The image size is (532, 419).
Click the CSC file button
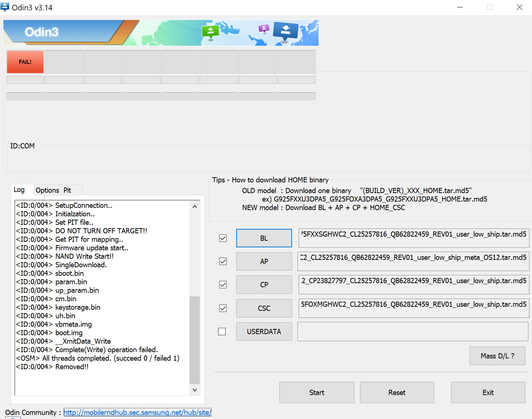click(x=264, y=308)
